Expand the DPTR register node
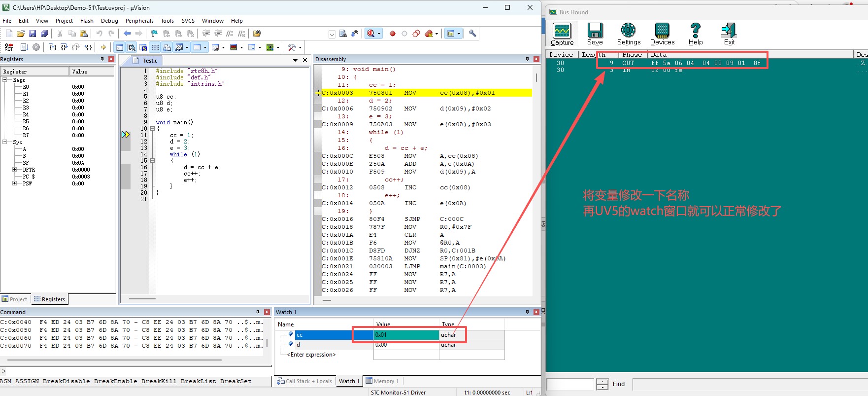 pyautogui.click(x=14, y=170)
